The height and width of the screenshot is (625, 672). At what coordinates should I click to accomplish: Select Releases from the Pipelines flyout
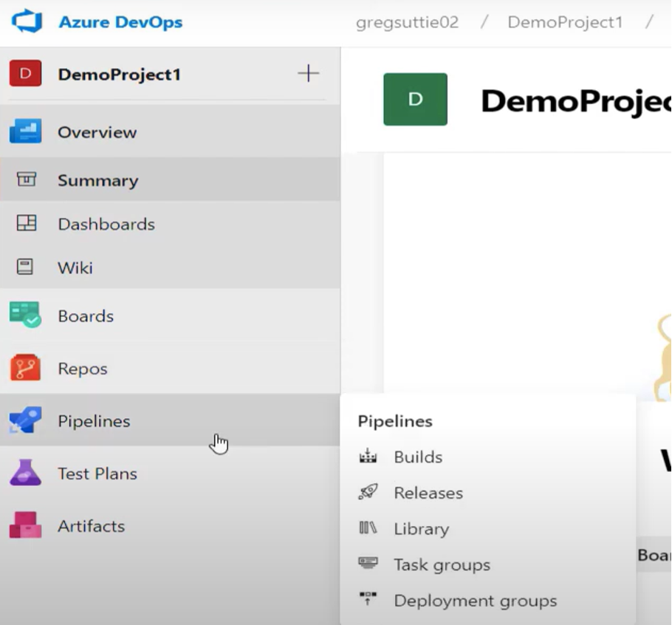[x=428, y=493]
